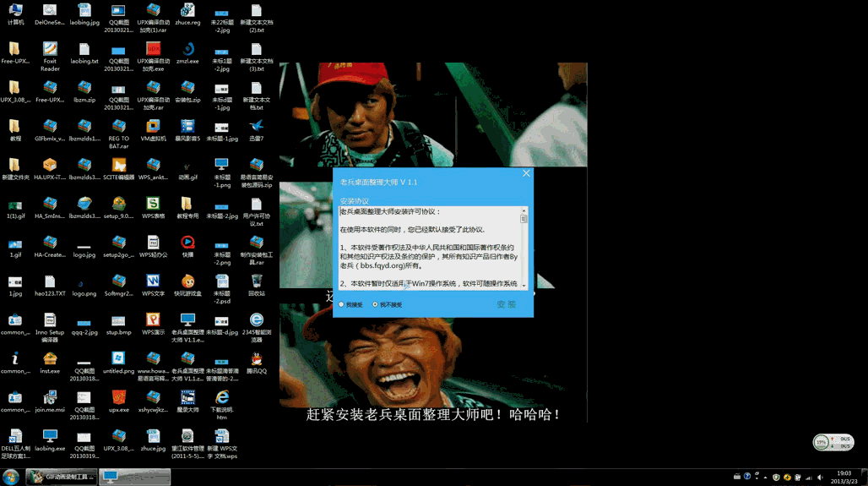Open the taskbar clock showing 19:03
Image resolution: width=868 pixels, height=486 pixels.
[x=844, y=477]
